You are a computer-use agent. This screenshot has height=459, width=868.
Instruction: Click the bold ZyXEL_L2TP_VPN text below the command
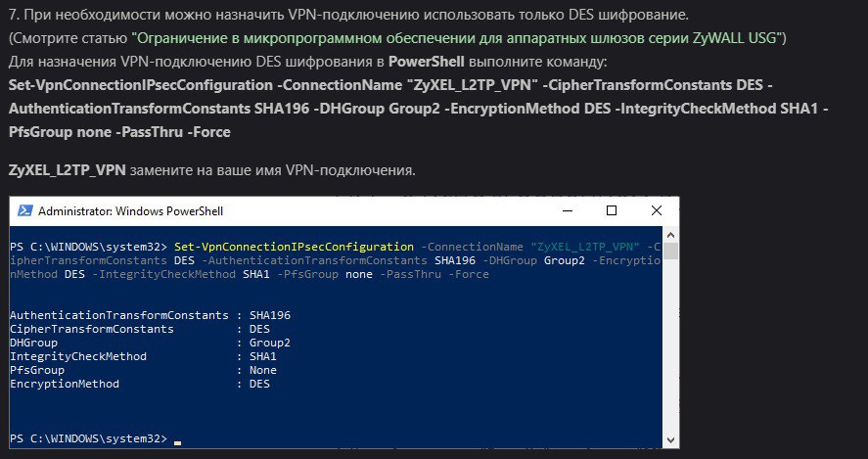click(x=67, y=170)
